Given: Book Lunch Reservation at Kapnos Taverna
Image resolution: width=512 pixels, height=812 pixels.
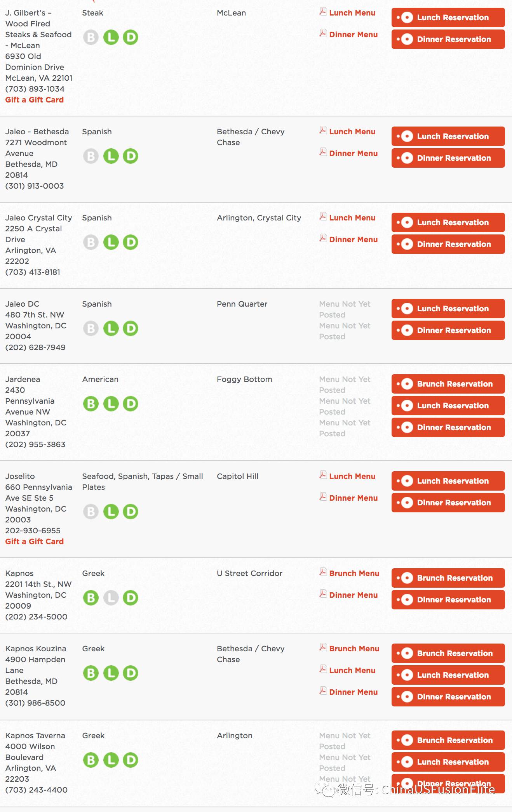Looking at the screenshot, I should click(x=448, y=762).
